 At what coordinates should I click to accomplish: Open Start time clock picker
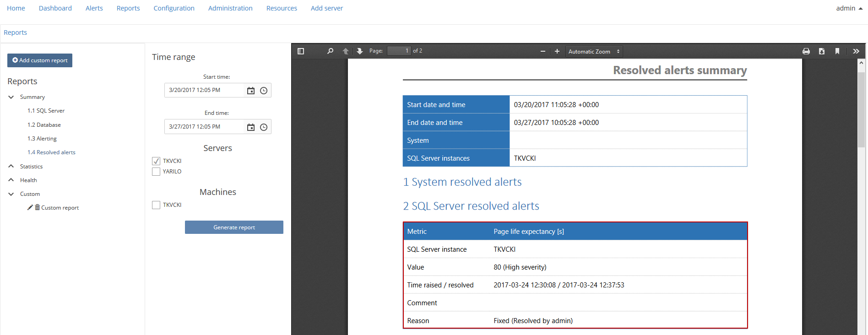264,91
